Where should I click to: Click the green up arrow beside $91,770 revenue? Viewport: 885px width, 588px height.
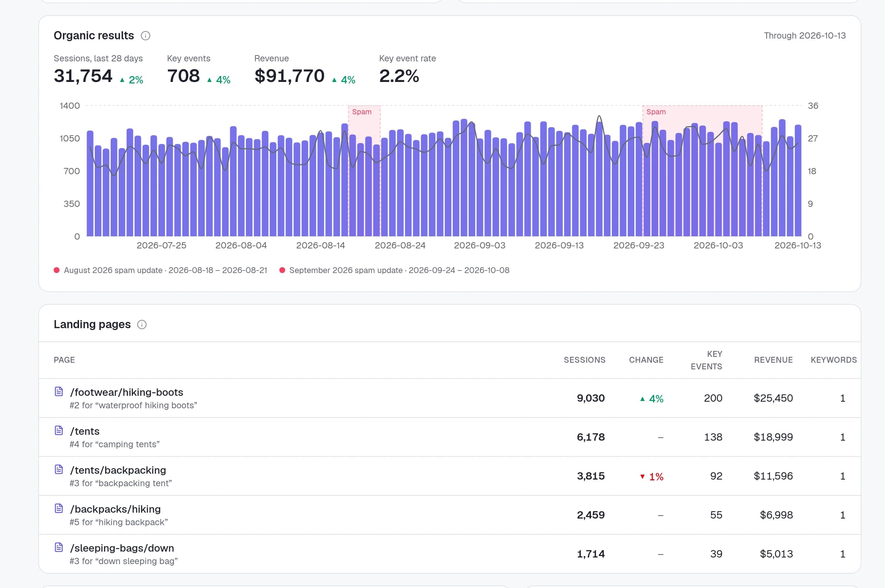pyautogui.click(x=334, y=80)
